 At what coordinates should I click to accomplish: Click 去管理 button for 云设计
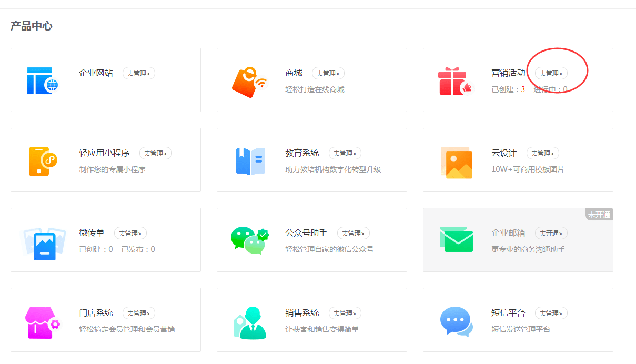(x=542, y=153)
